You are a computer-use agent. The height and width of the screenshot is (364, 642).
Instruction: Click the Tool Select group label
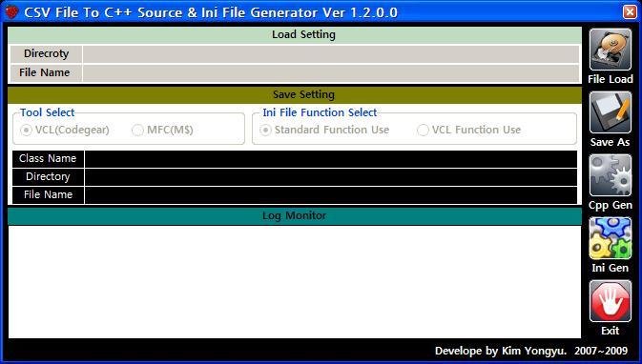coord(48,112)
